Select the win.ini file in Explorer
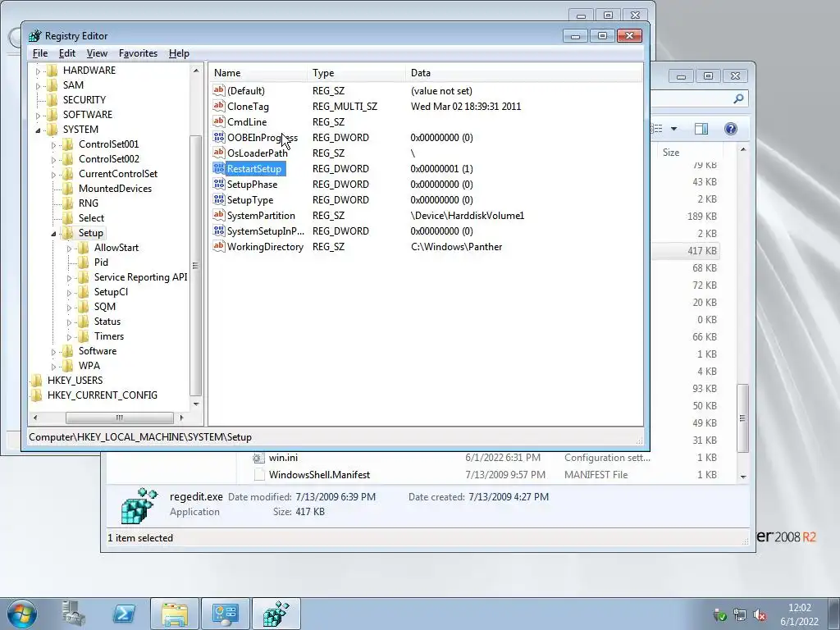840x630 pixels. (x=283, y=458)
